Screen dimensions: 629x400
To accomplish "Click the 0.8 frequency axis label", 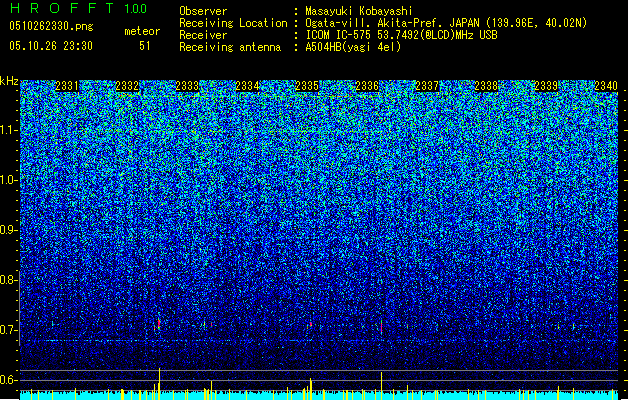I will pos(8,280).
